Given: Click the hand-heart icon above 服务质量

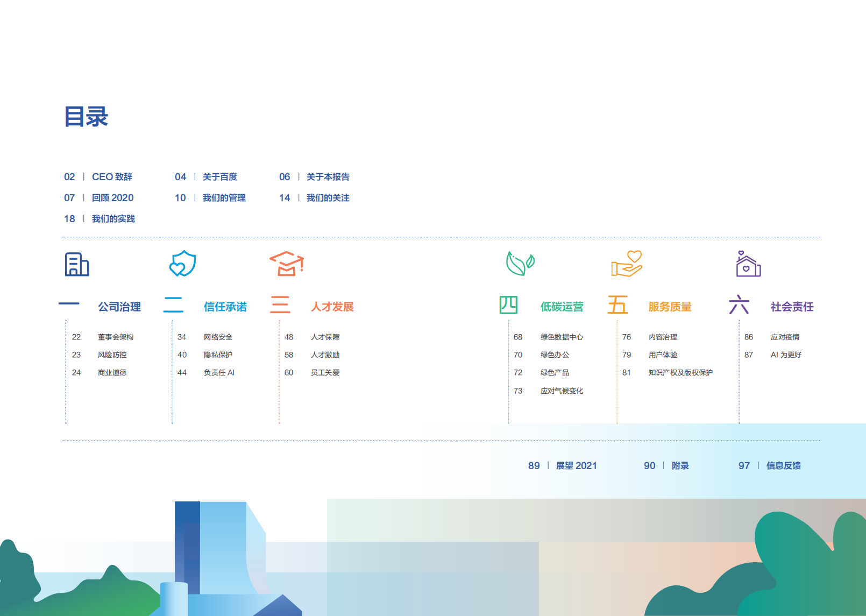Looking at the screenshot, I should pos(628,264).
